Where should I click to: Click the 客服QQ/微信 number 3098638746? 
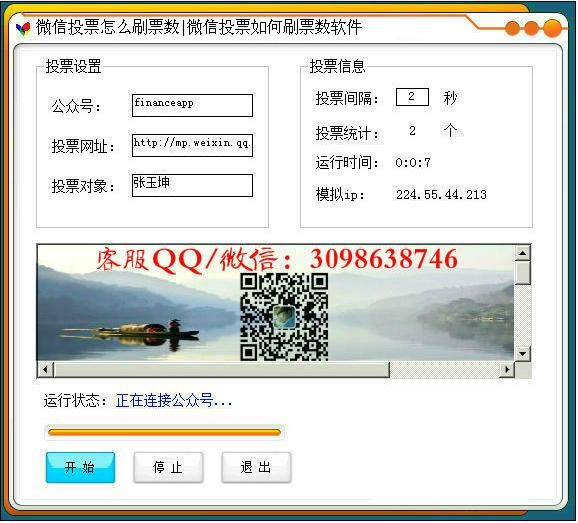[384, 259]
